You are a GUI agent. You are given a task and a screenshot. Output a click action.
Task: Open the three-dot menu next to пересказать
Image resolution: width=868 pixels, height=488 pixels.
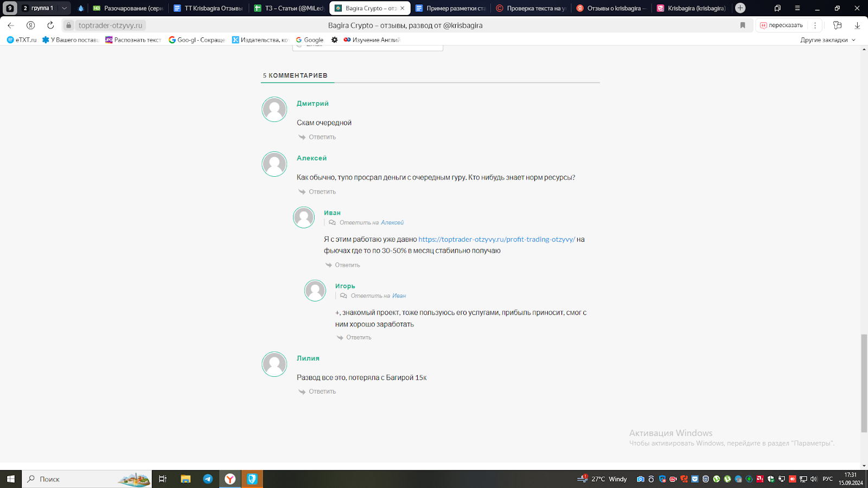(x=815, y=25)
